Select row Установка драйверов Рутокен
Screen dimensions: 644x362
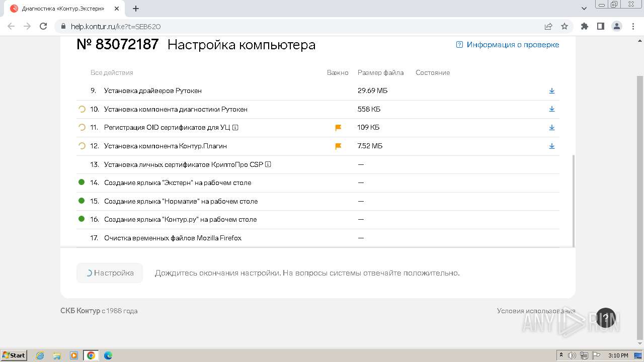(x=318, y=91)
